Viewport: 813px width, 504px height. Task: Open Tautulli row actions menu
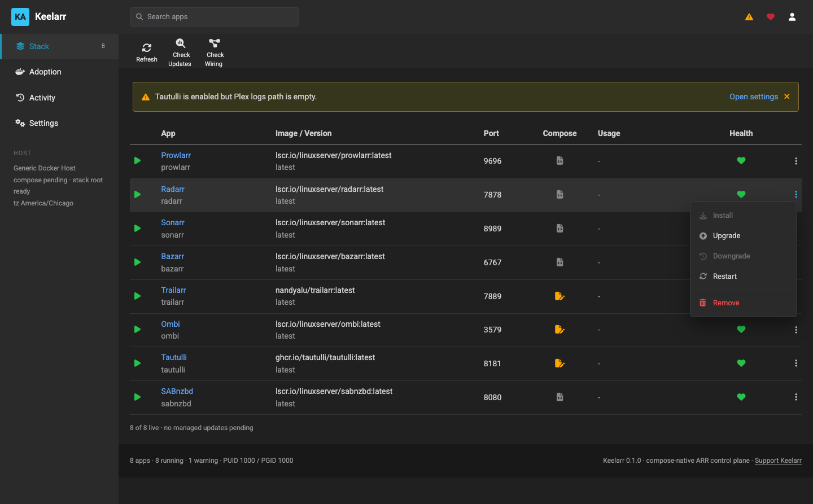tap(796, 363)
